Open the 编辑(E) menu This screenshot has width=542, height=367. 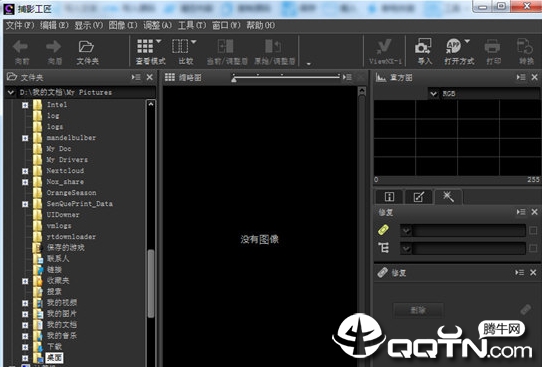(x=54, y=25)
